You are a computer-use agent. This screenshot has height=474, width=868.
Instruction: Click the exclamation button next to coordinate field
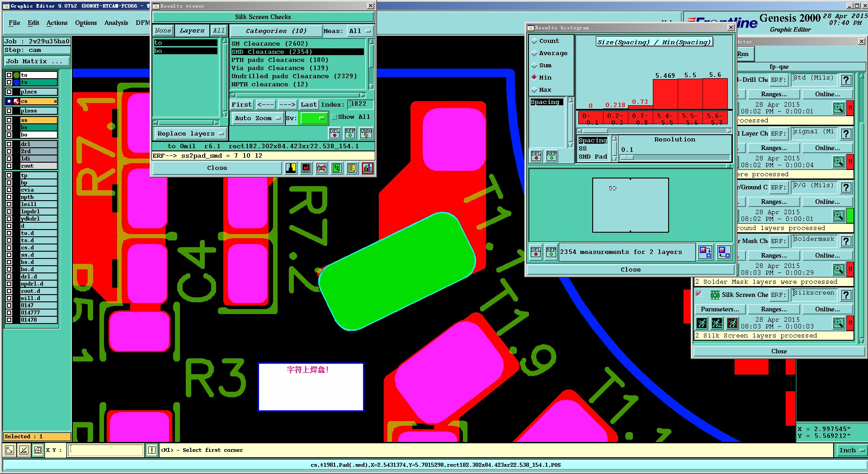point(152,450)
